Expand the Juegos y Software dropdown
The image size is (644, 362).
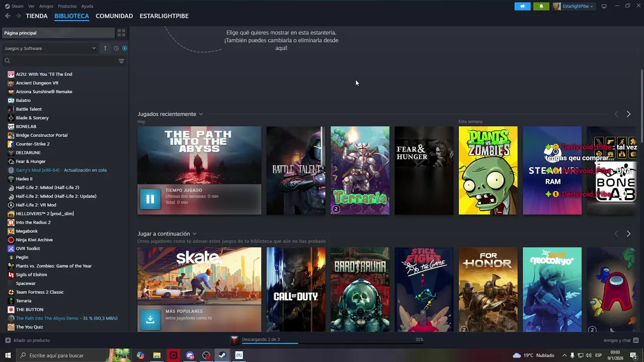click(x=50, y=48)
